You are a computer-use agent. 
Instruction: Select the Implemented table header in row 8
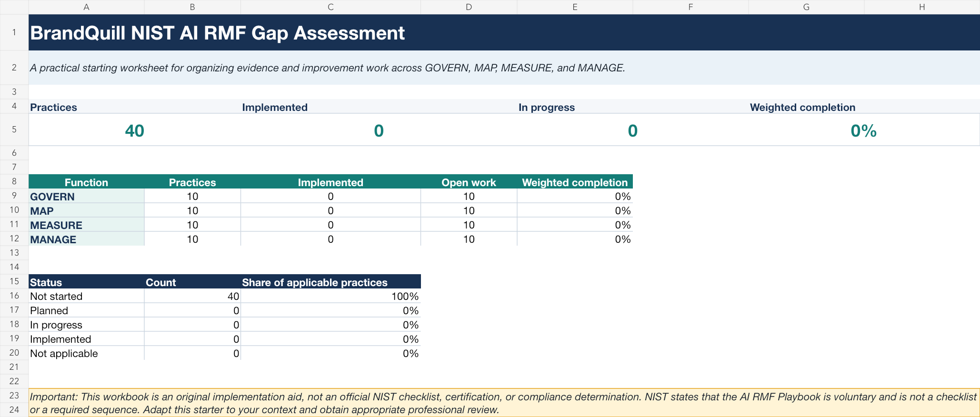(x=330, y=182)
